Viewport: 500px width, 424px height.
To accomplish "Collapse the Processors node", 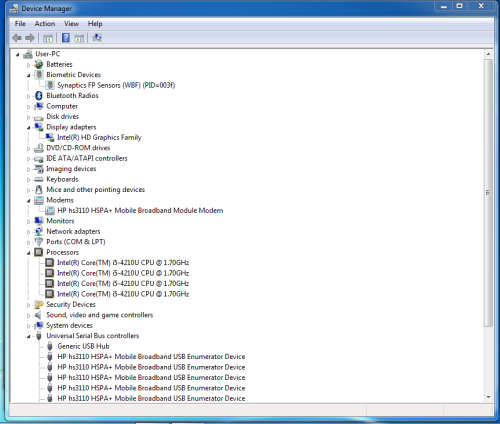I will (29, 253).
